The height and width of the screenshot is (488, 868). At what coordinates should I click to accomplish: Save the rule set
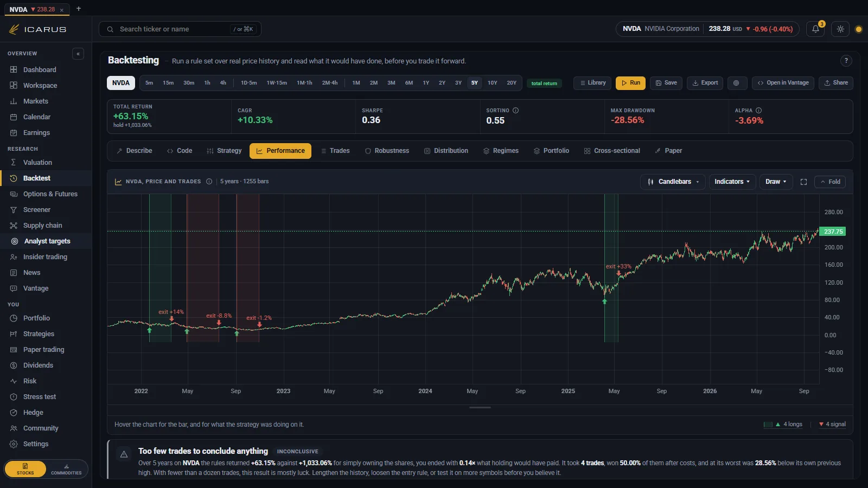click(666, 83)
